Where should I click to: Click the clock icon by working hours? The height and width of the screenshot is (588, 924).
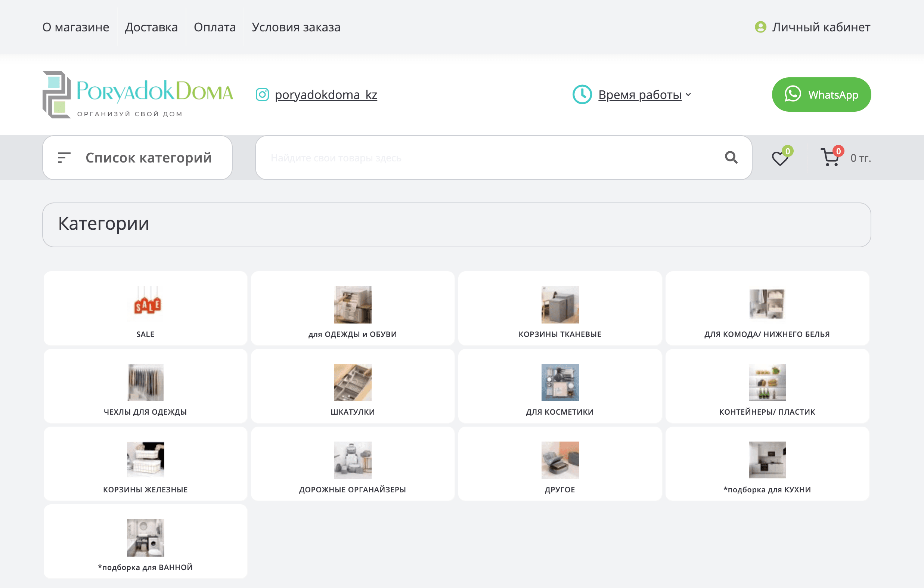(582, 95)
